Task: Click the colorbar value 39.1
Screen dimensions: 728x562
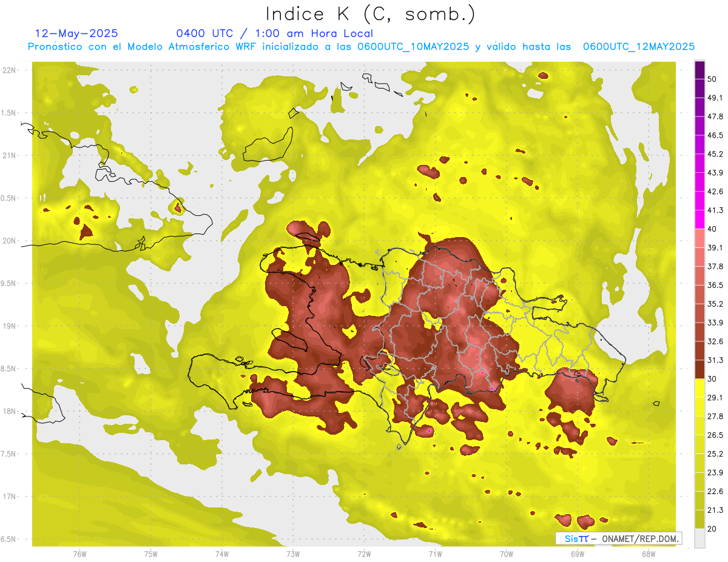Action: click(715, 247)
